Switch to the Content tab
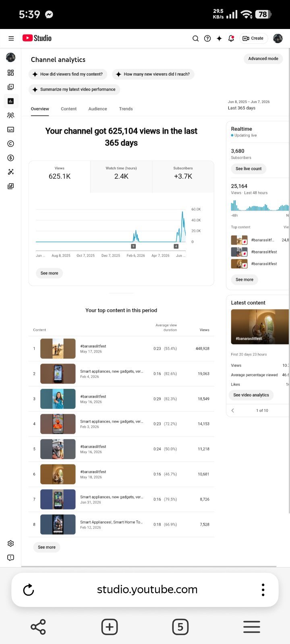This screenshot has width=290, height=644. (68, 109)
